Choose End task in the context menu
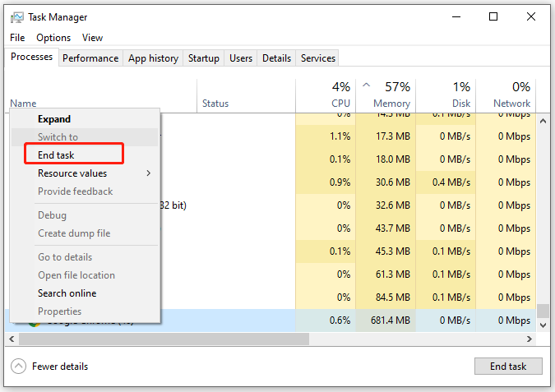Screen dimensions: 555x392 coord(56,154)
